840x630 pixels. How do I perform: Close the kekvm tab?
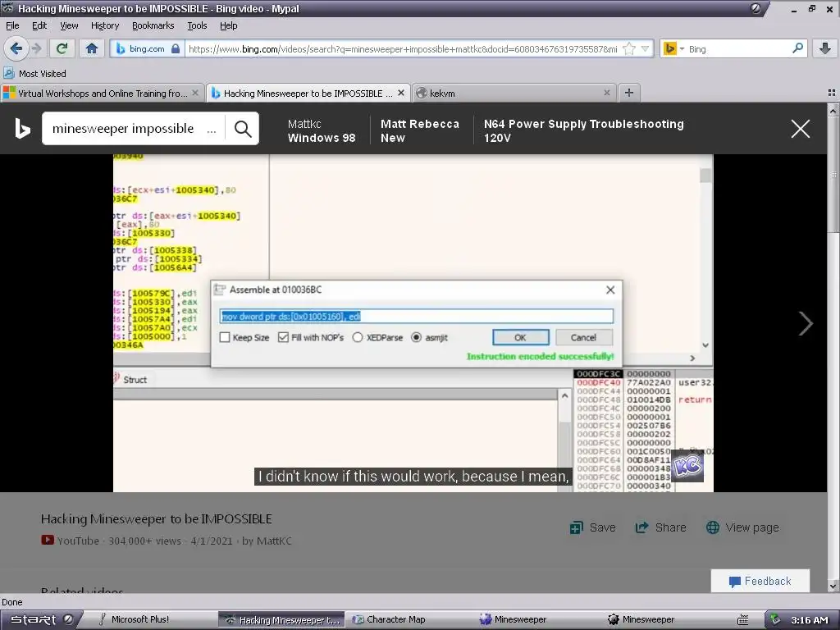[607, 93]
